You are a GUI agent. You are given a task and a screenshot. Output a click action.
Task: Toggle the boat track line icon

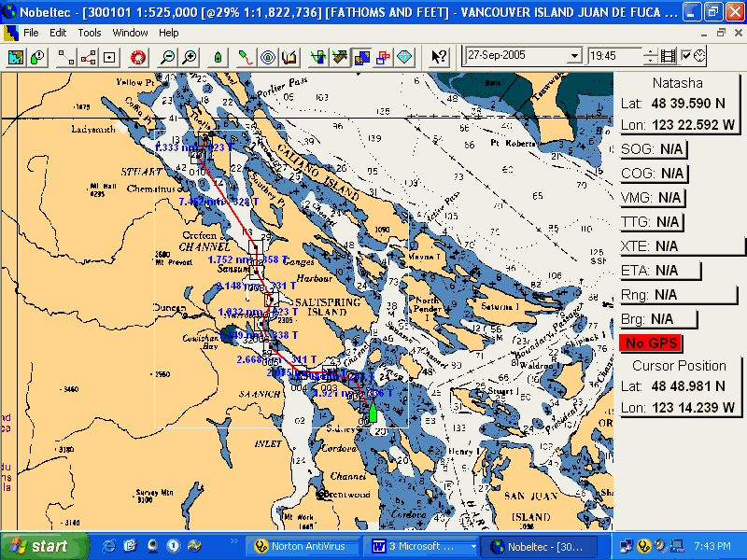[246, 57]
